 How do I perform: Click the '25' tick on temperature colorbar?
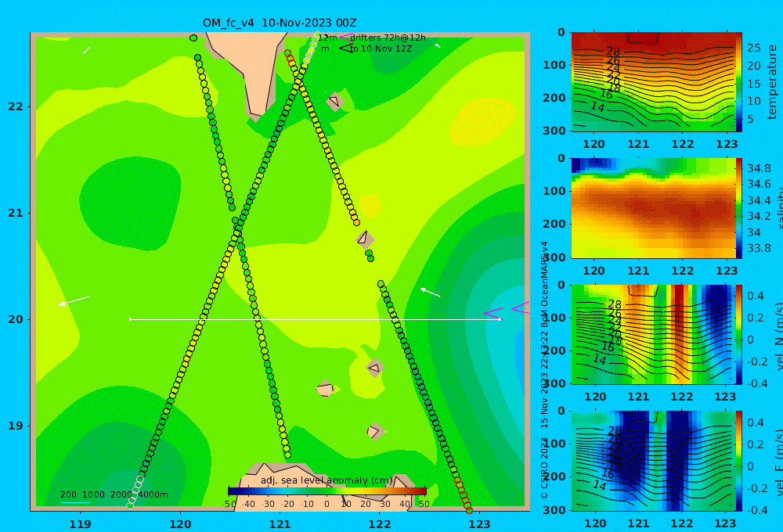(x=753, y=48)
